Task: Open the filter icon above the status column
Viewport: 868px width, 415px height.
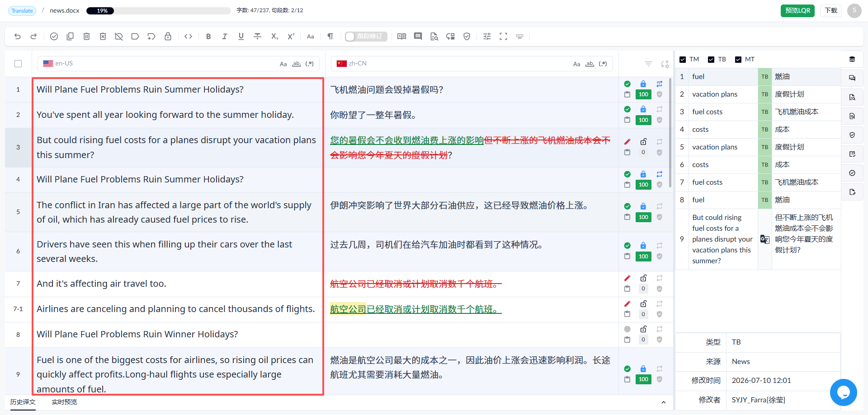Action: (x=648, y=64)
